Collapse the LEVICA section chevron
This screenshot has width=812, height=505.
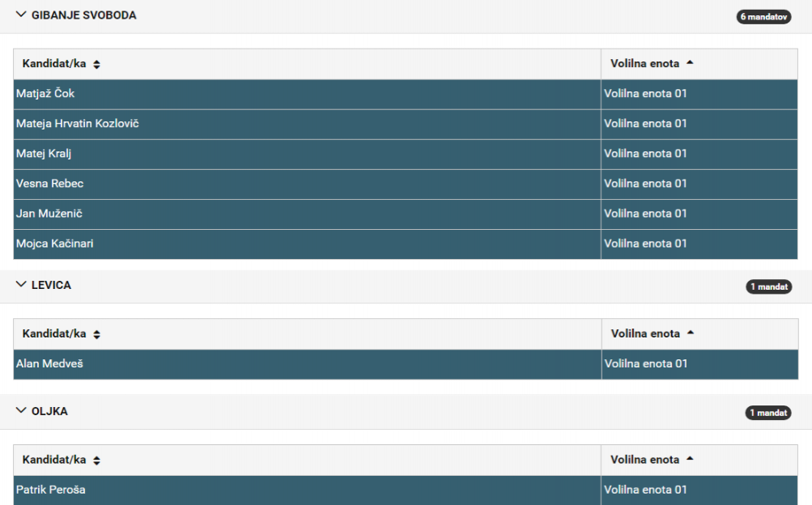21,285
